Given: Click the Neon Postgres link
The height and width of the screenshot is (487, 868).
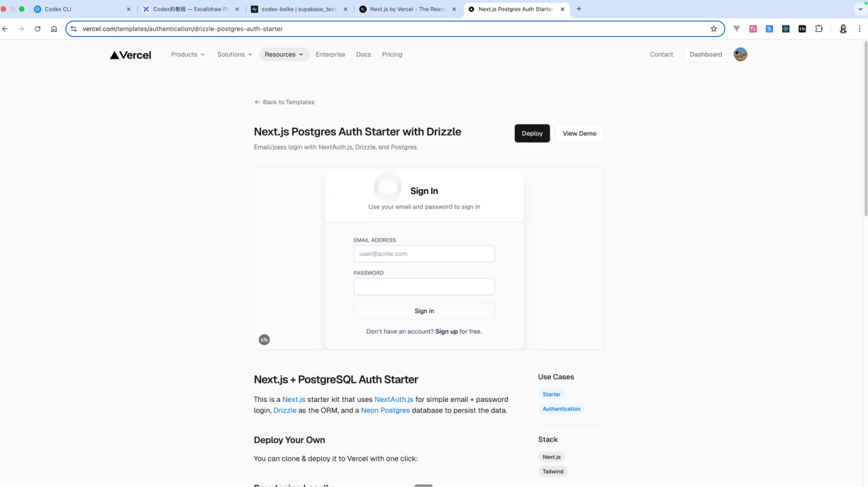Looking at the screenshot, I should (385, 410).
